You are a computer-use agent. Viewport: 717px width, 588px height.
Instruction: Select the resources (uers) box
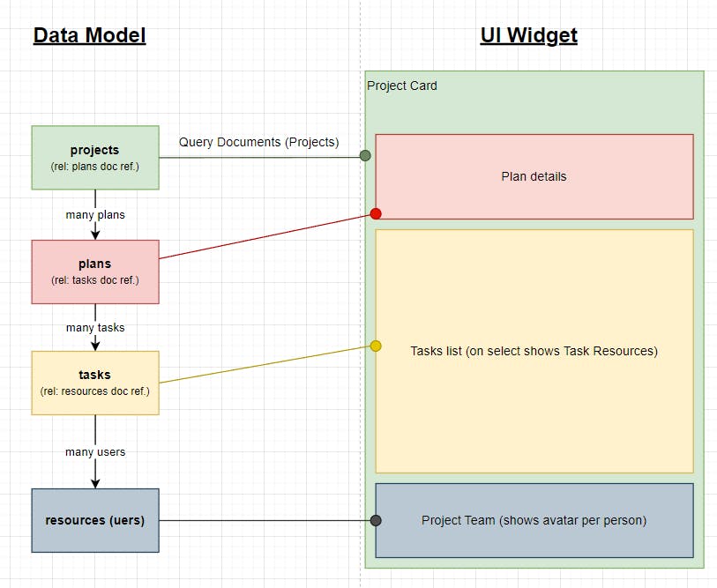pyautogui.click(x=94, y=520)
